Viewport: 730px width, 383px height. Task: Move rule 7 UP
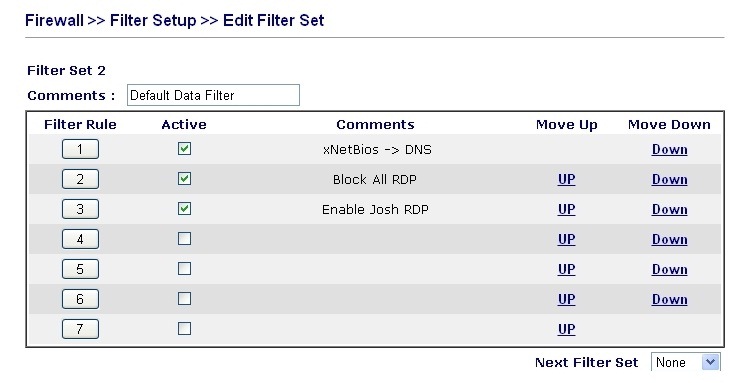click(x=567, y=329)
